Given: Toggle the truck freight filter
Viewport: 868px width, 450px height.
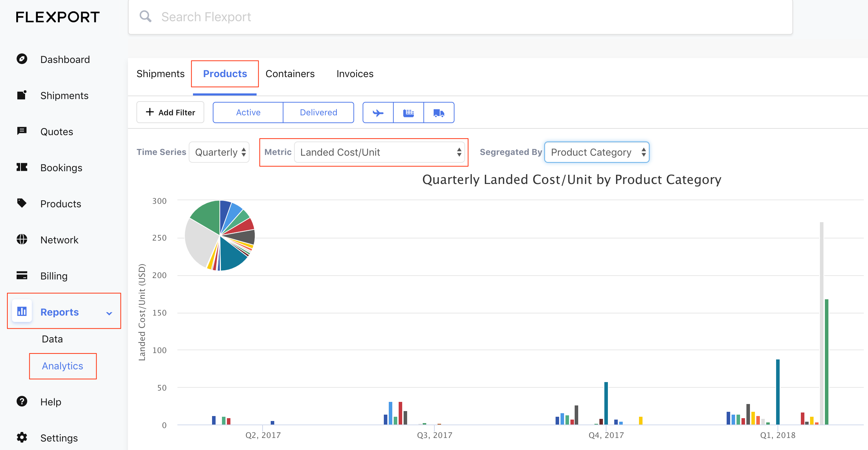Looking at the screenshot, I should tap(439, 113).
